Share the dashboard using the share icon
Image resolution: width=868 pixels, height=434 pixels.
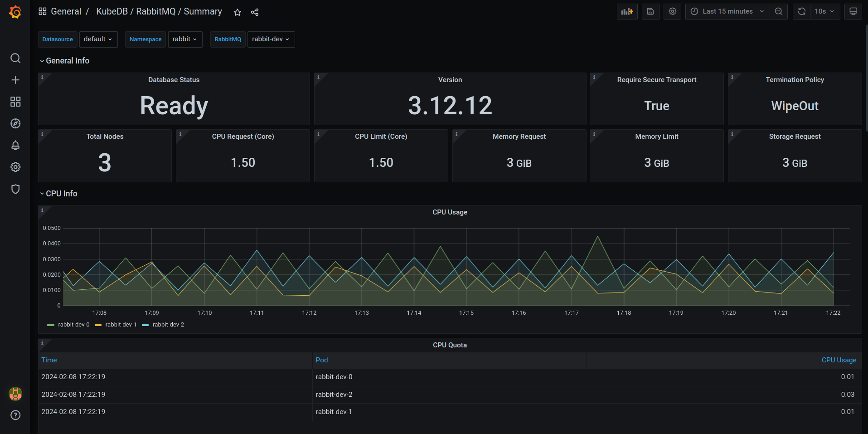click(255, 12)
